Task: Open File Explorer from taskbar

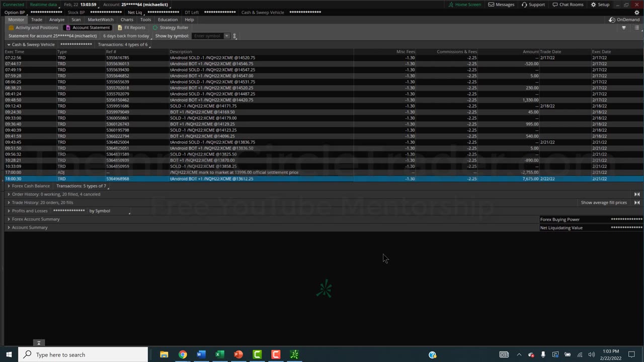Action: (164, 354)
